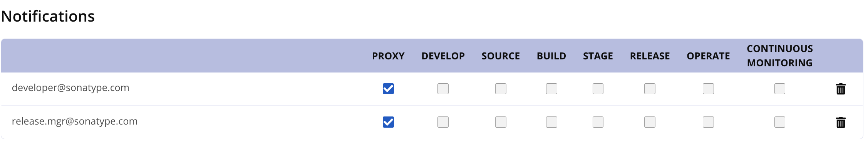The image size is (868, 145).
Task: Check Source for release.mgr@sonatype.com
Action: click(501, 122)
